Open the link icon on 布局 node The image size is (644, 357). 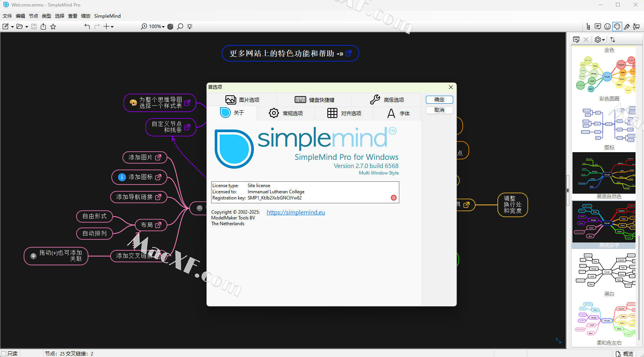[x=158, y=225]
